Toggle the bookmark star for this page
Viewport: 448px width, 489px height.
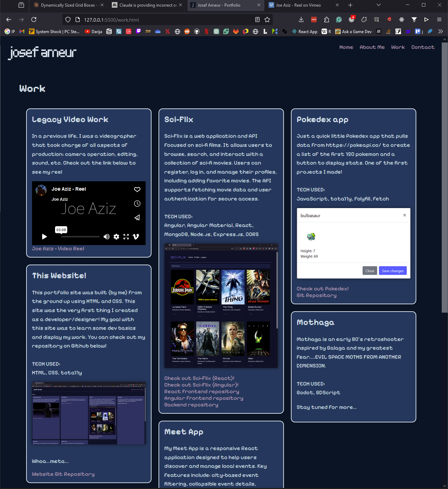pyautogui.click(x=267, y=20)
